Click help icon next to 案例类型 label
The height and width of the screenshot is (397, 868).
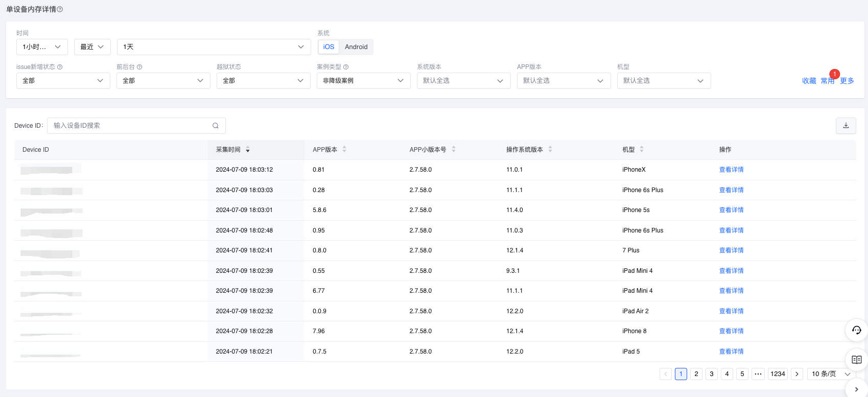(x=346, y=67)
